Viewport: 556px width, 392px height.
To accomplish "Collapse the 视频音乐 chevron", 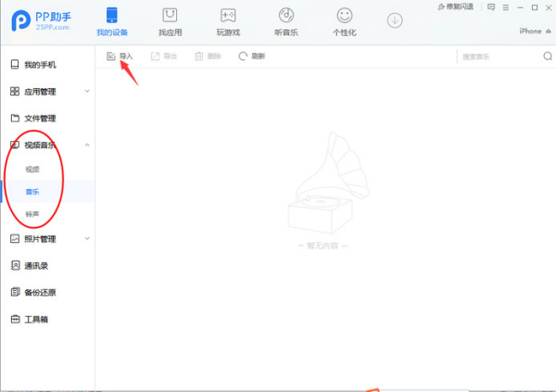I will pyautogui.click(x=87, y=145).
